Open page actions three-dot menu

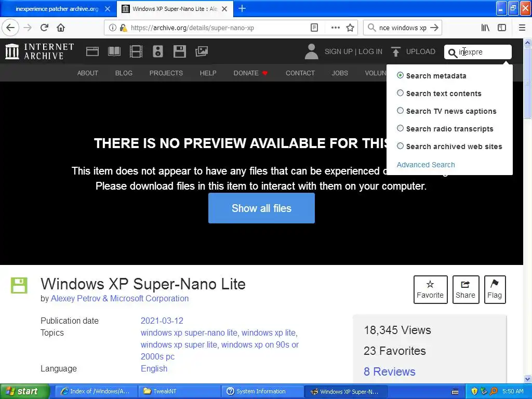[335, 28]
